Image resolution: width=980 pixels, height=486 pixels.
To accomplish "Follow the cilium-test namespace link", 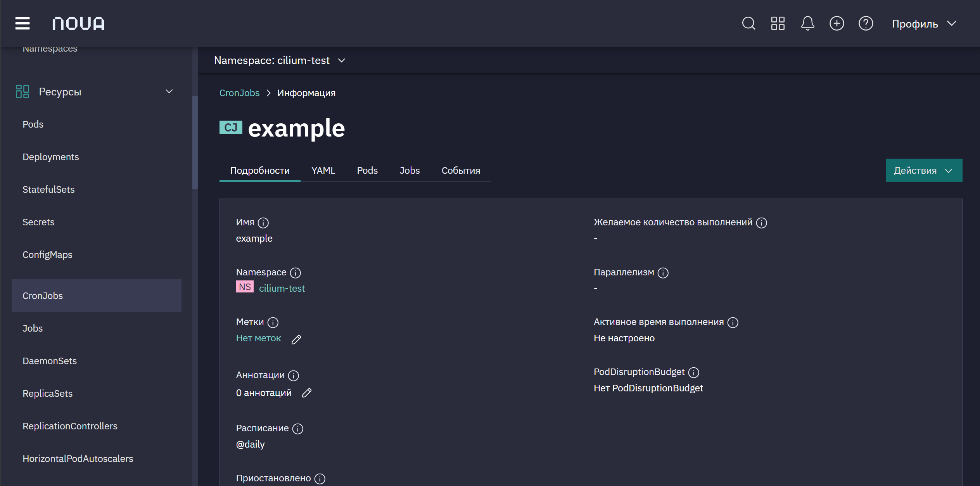I will [x=282, y=289].
